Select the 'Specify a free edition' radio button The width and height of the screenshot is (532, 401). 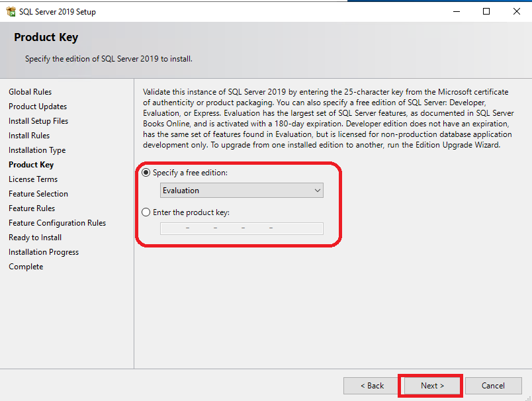(146, 173)
